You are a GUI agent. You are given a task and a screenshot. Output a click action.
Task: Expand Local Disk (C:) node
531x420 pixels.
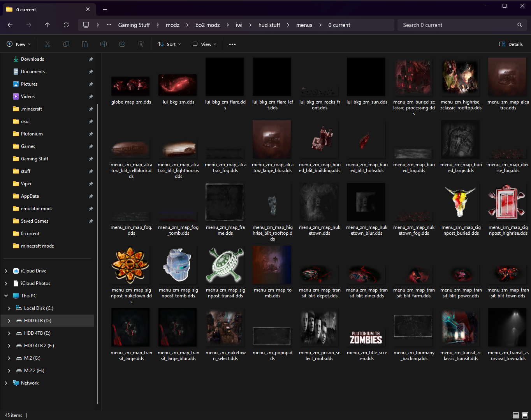pos(9,308)
